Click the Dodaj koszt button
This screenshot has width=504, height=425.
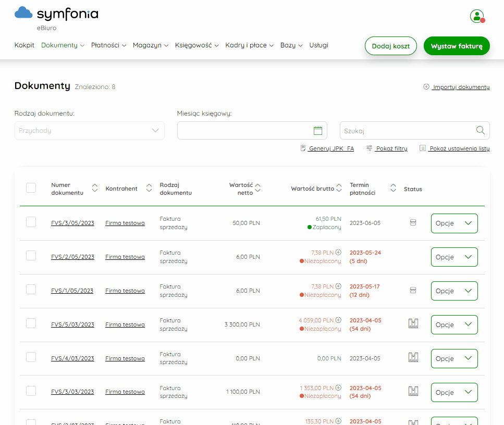point(390,46)
